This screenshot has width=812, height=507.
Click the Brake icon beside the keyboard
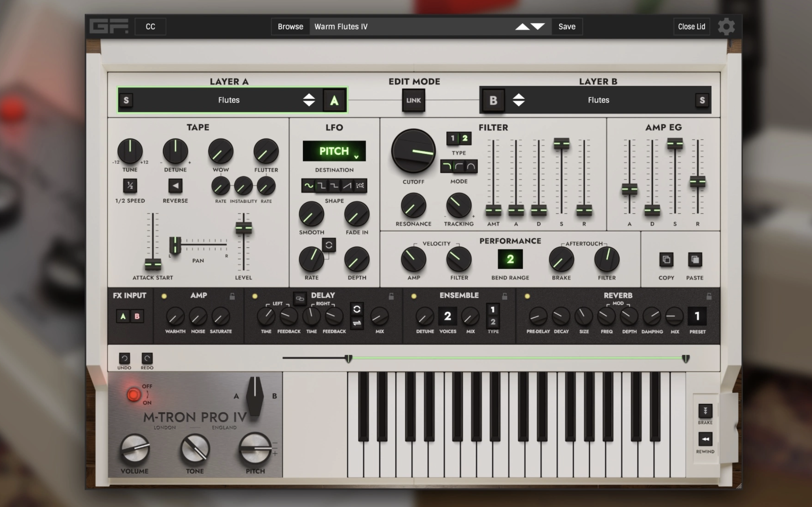tap(705, 411)
